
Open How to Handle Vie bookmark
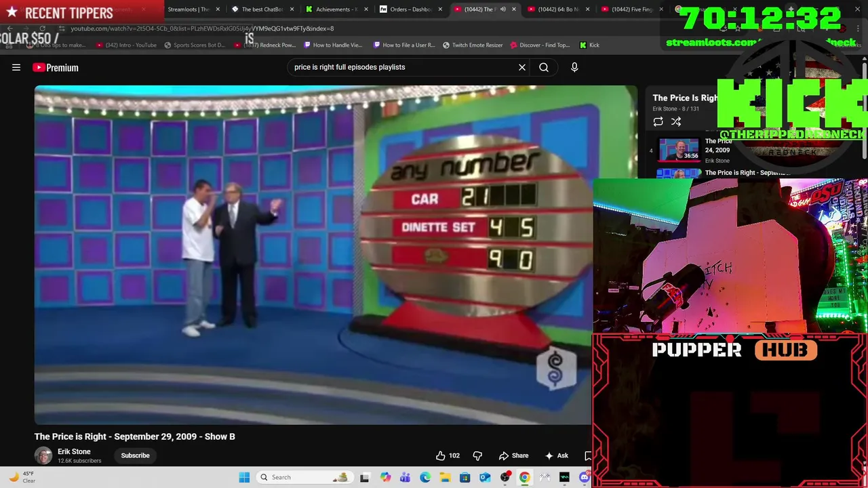pyautogui.click(x=334, y=45)
